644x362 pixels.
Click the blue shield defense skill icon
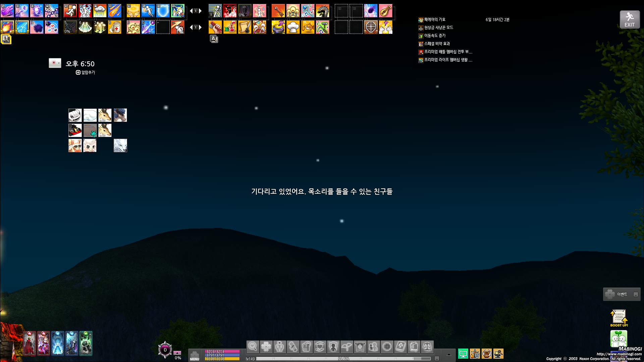point(163,11)
